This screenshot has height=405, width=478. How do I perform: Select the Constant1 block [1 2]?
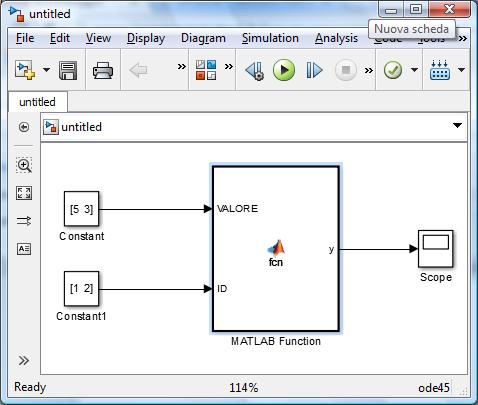pos(81,288)
